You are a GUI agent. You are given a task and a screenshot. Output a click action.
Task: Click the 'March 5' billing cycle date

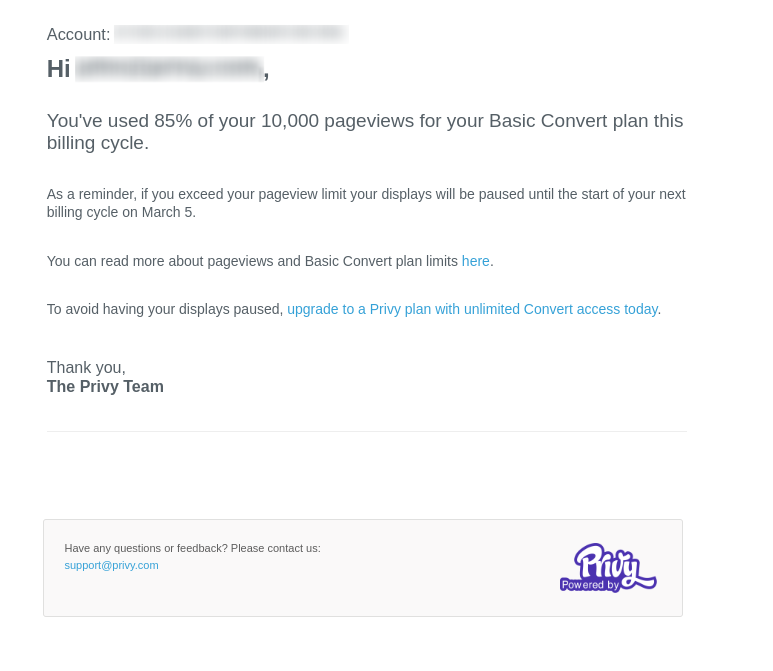click(168, 212)
